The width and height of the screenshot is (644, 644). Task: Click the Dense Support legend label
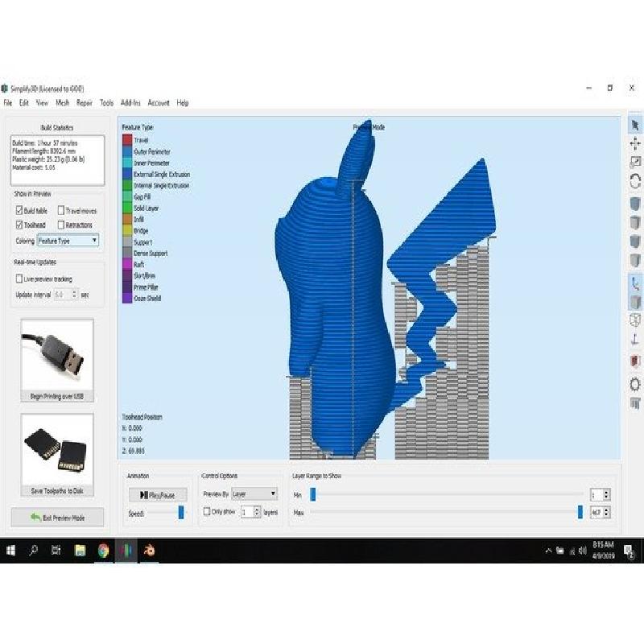tap(151, 254)
